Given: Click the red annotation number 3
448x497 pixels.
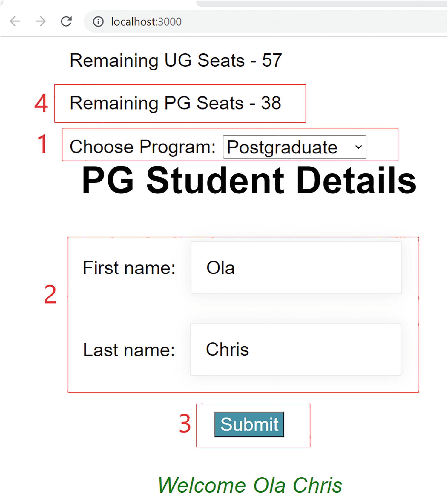Looking at the screenshot, I should coord(185,424).
